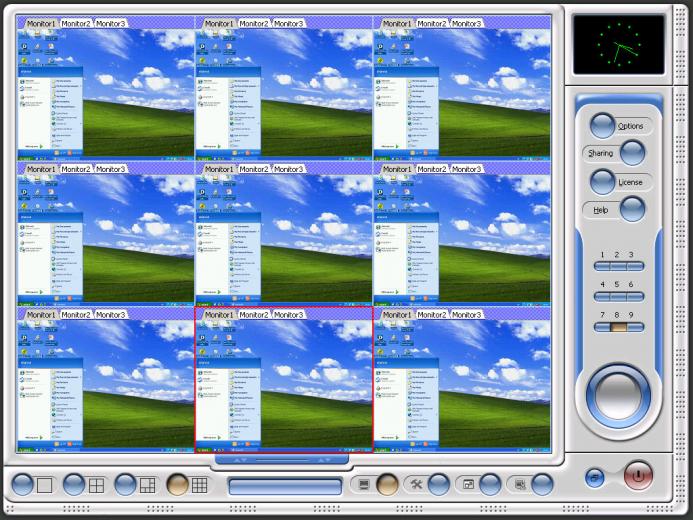The image size is (693, 520).
Task: Switch to the 2x2 grid layout
Action: pos(74,485)
